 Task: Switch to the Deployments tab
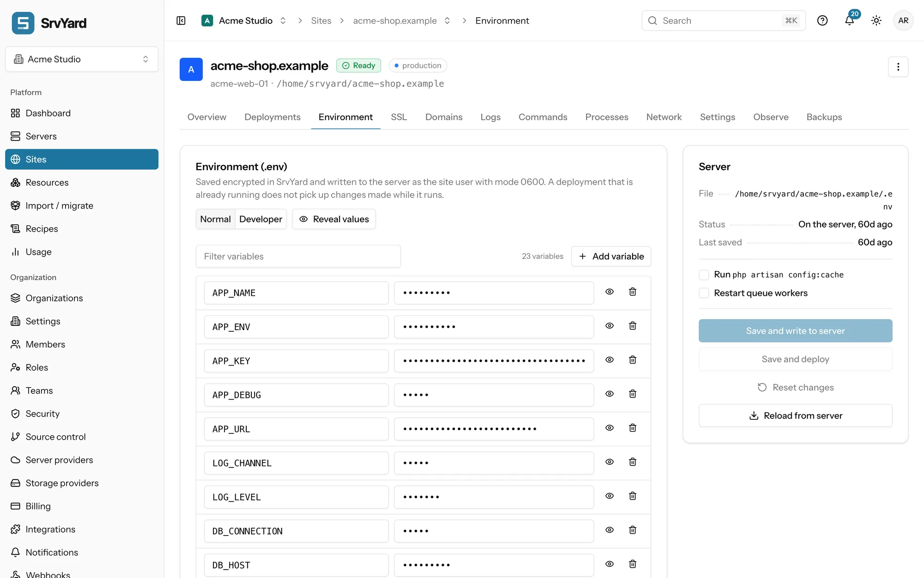272,117
